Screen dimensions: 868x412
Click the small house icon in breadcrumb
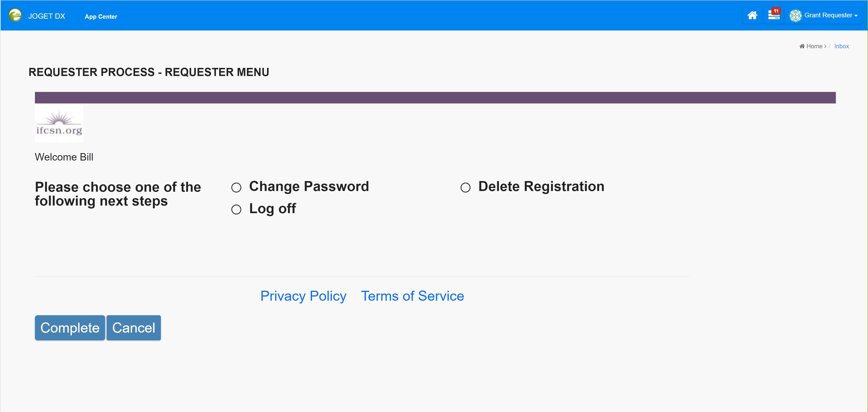(x=802, y=46)
